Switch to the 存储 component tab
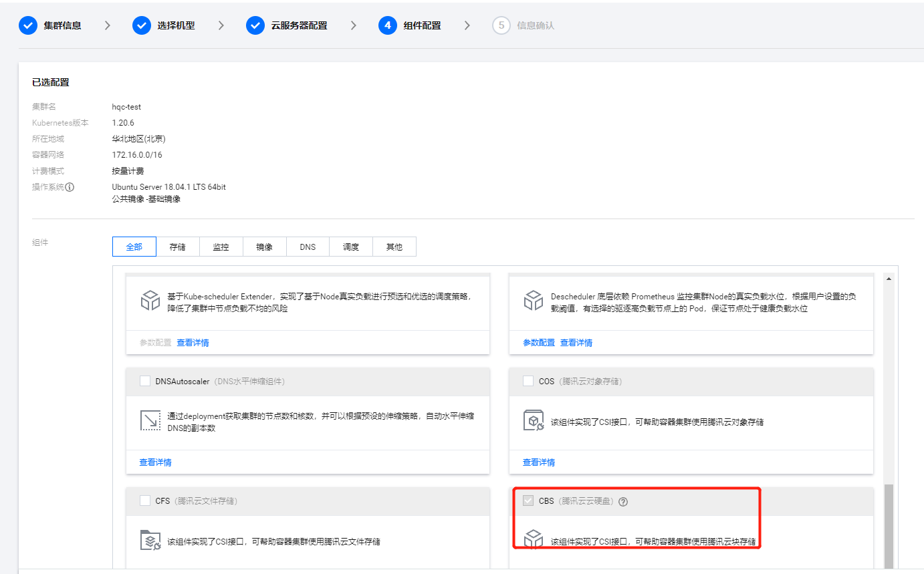This screenshot has height=574, width=924. [x=178, y=247]
